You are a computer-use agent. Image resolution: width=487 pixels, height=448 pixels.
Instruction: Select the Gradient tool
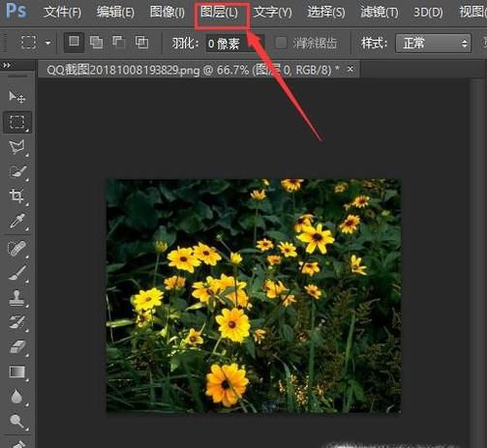tap(17, 372)
